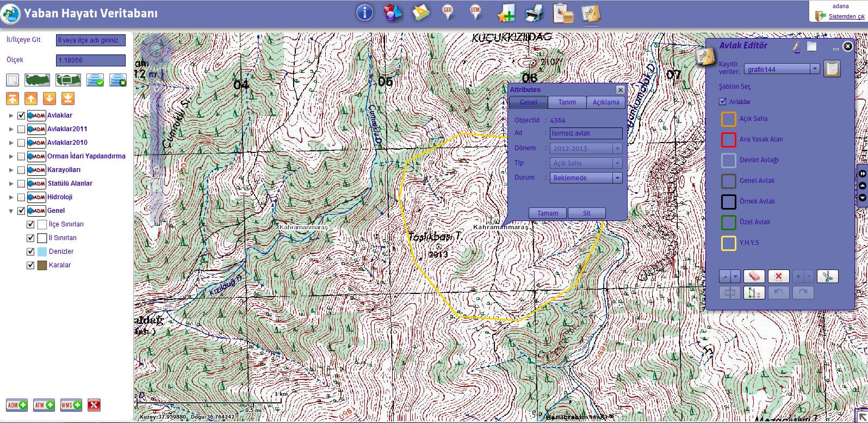Click the full Turkey extent map icon

point(37,80)
